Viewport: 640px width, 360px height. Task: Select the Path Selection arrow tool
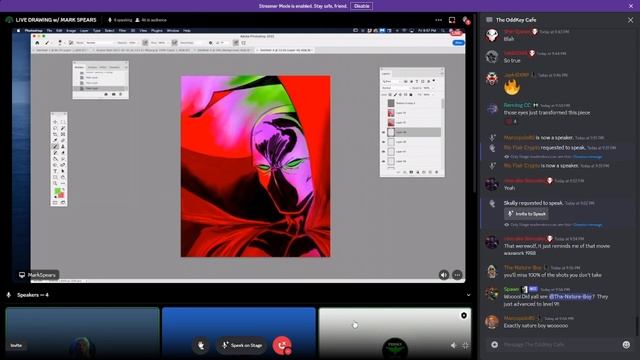(63, 171)
